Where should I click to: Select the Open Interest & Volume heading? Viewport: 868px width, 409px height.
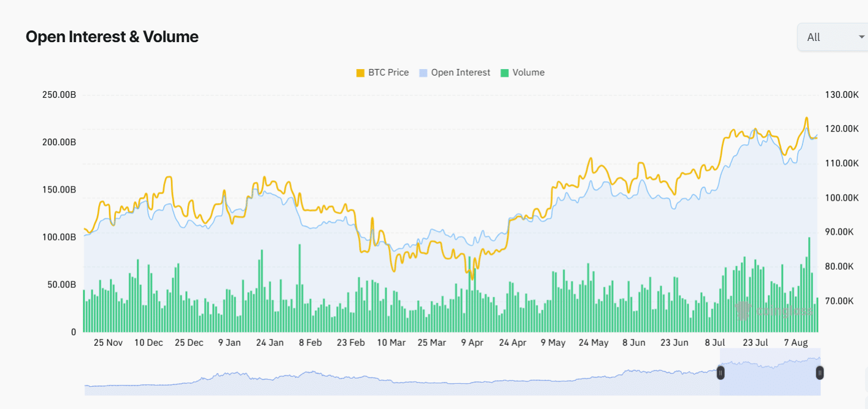[112, 36]
